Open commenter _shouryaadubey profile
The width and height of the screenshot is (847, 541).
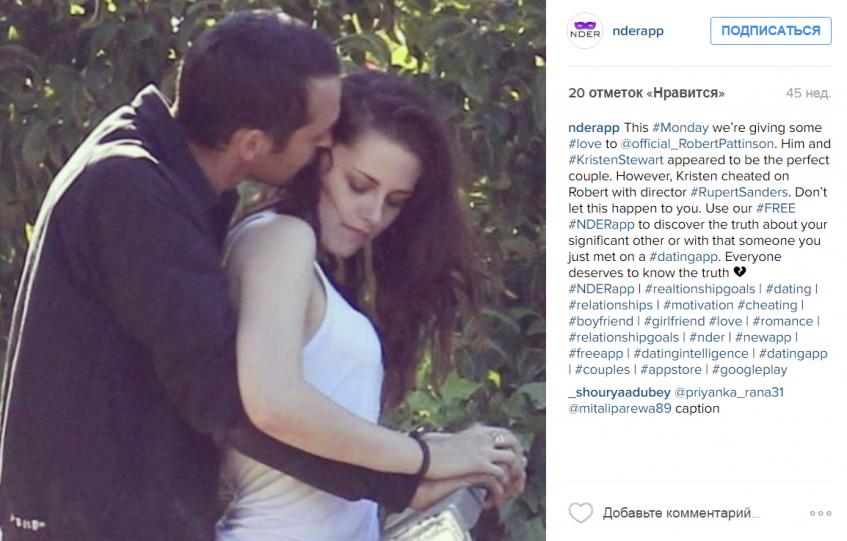tap(619, 393)
